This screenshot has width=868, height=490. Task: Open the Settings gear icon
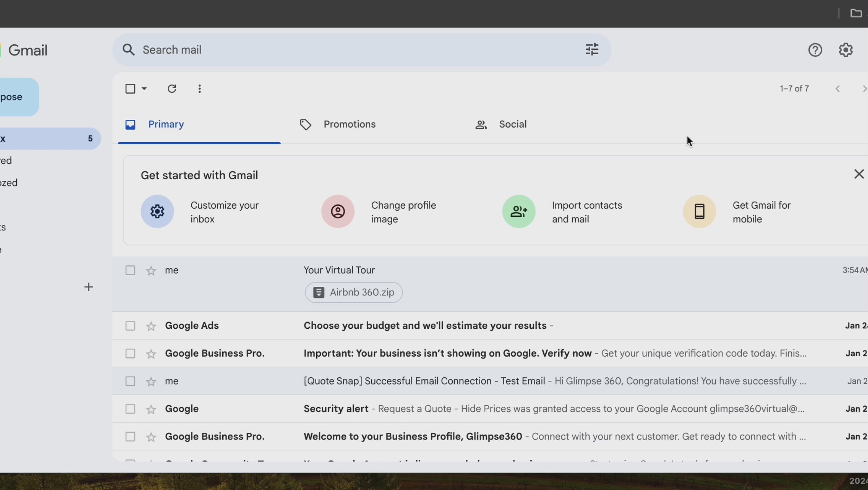tap(846, 50)
